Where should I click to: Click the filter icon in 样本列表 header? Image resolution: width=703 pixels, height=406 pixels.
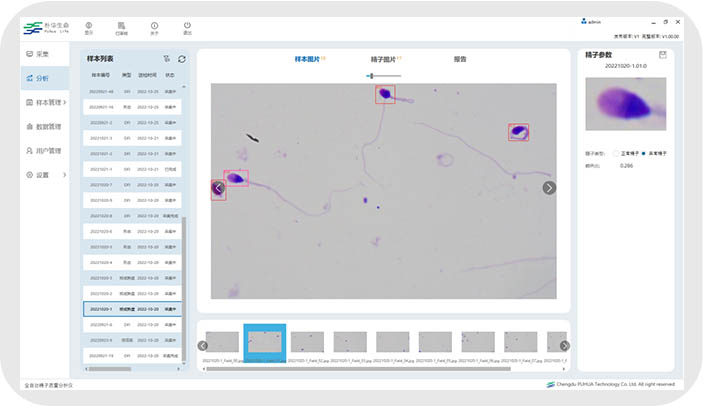[166, 59]
